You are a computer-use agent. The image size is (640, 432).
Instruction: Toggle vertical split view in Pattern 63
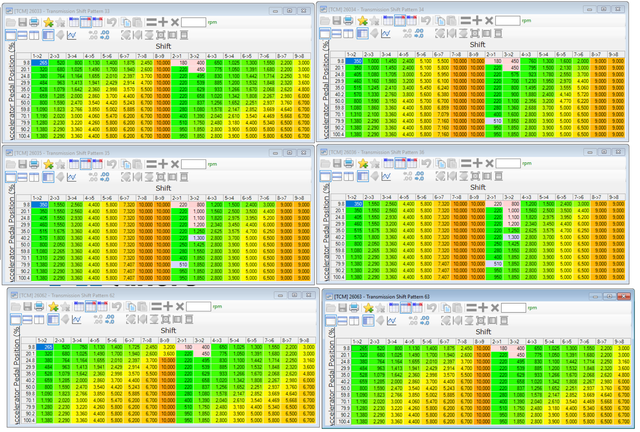point(354,321)
